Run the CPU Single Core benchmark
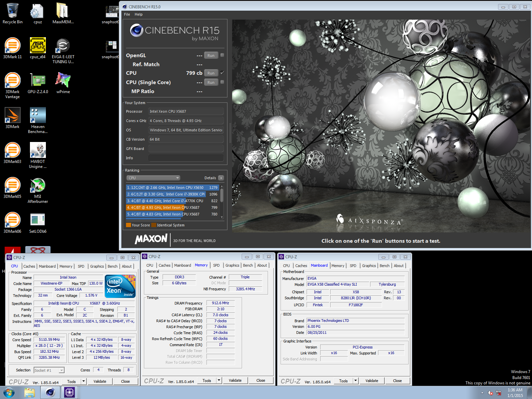 point(211,82)
